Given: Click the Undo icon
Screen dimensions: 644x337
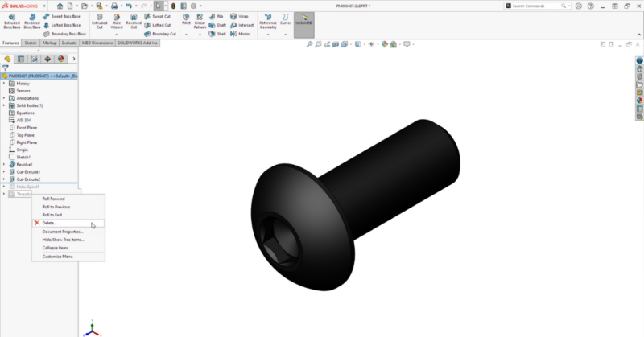Looking at the screenshot, I should 129,6.
